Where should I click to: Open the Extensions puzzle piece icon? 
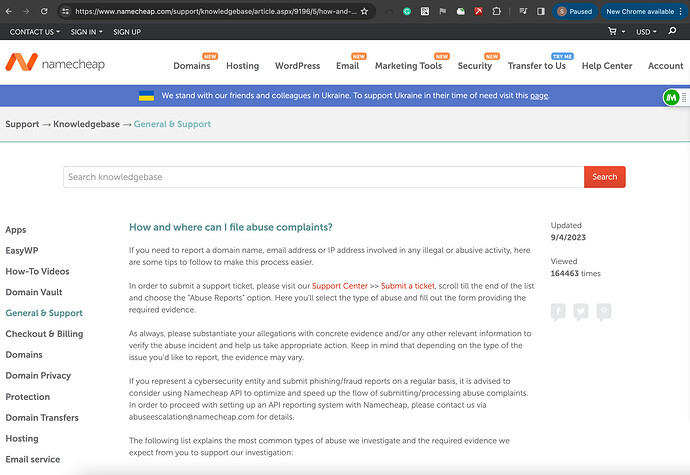(496, 11)
